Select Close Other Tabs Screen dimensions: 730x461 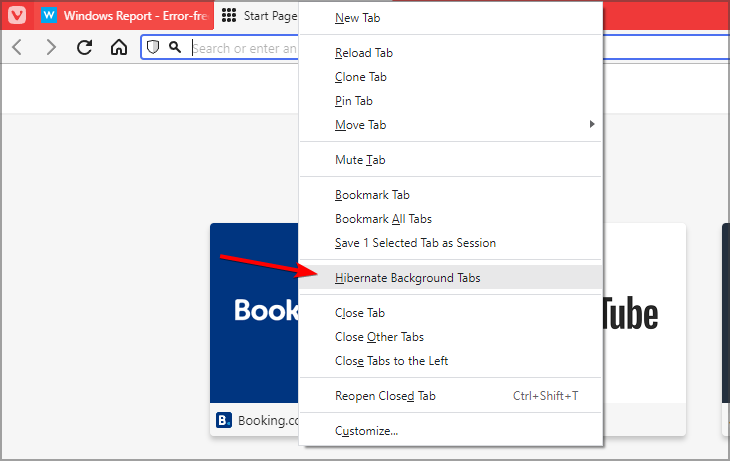[x=451, y=337]
